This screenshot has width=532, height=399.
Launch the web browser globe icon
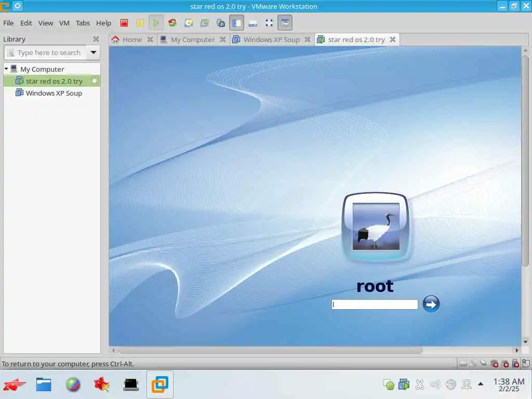pos(73,385)
